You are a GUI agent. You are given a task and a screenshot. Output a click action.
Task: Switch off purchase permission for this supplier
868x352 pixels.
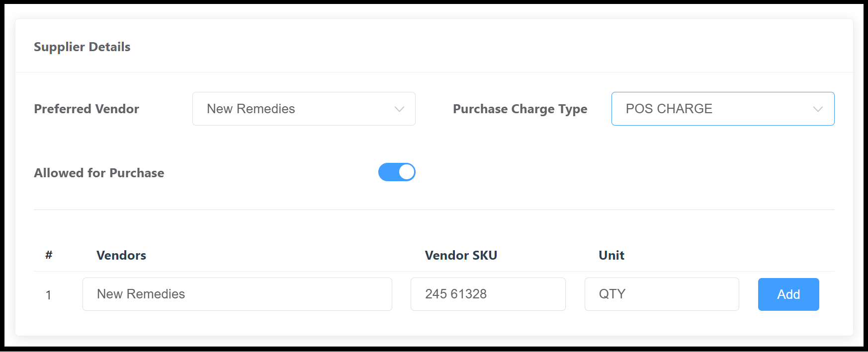[396, 172]
